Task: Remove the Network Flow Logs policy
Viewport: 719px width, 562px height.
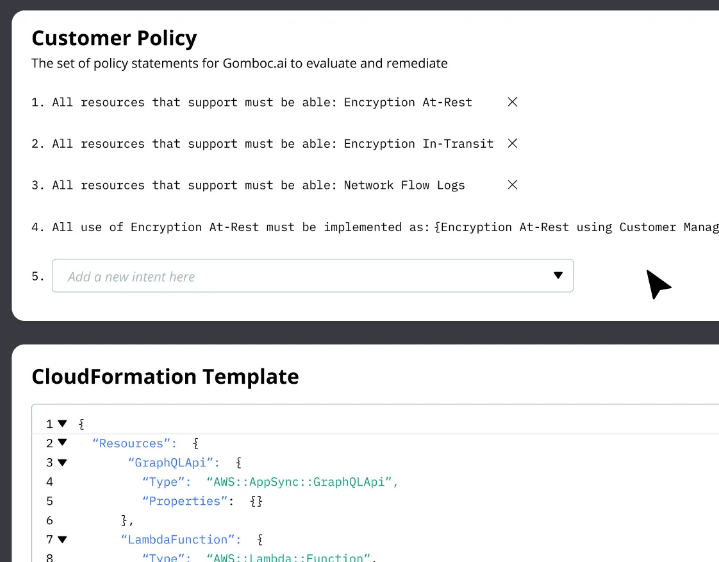Action: pyautogui.click(x=512, y=185)
